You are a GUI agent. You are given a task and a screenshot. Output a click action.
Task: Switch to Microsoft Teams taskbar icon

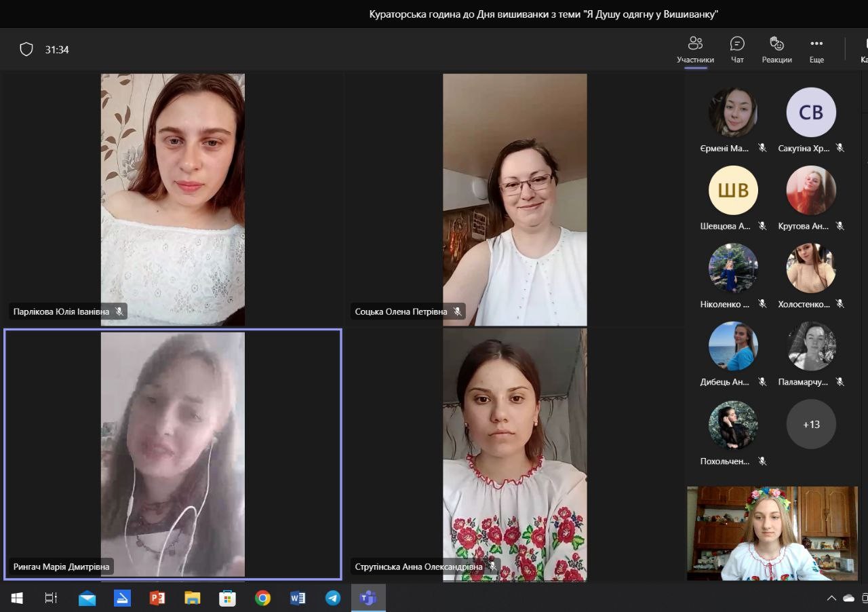pos(368,598)
